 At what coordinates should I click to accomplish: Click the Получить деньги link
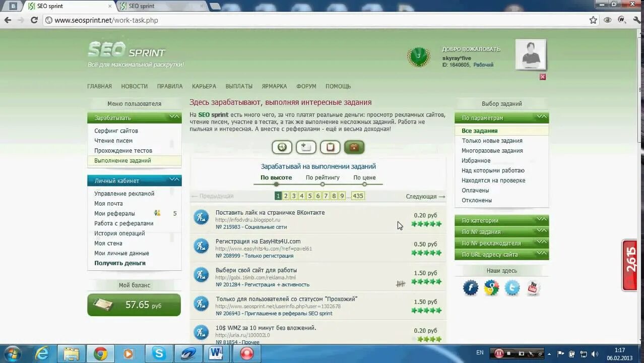tap(120, 263)
